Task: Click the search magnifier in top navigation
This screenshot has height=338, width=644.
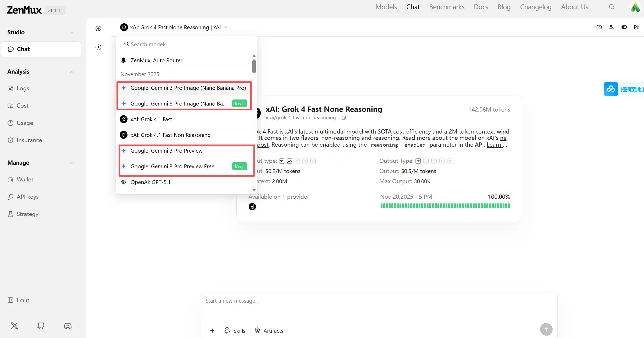Action: coord(612,7)
